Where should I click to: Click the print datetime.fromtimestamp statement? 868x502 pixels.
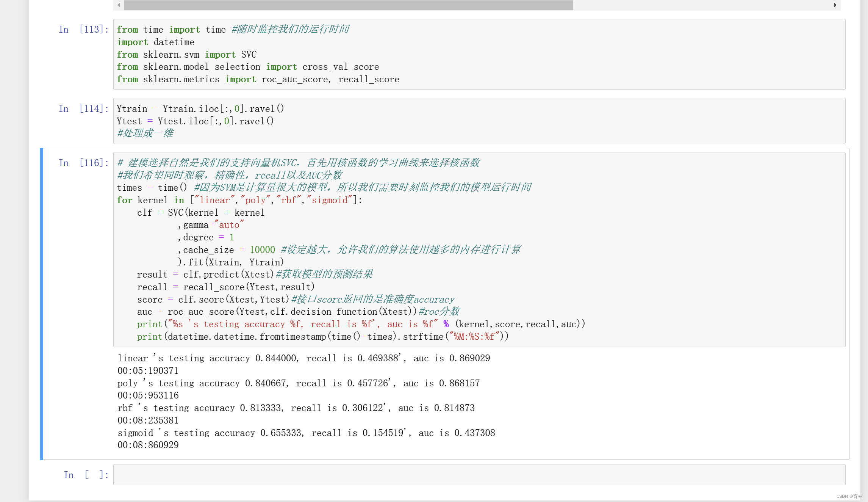(323, 337)
